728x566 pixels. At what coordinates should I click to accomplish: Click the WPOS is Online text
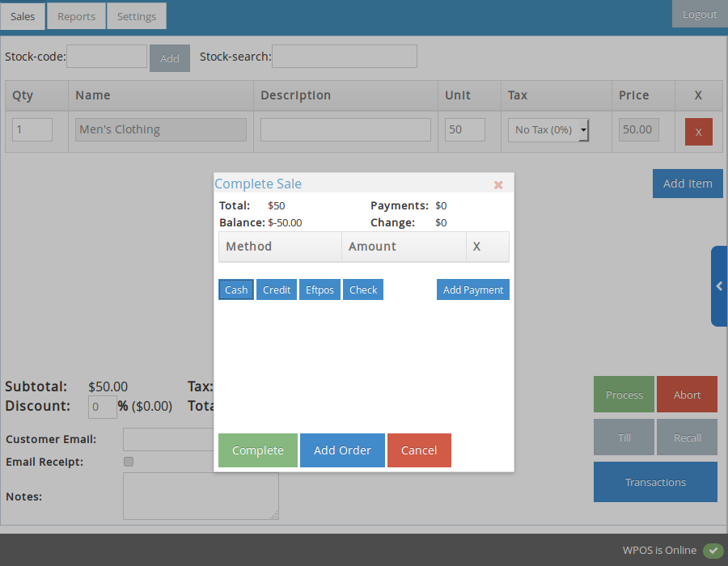point(659,550)
